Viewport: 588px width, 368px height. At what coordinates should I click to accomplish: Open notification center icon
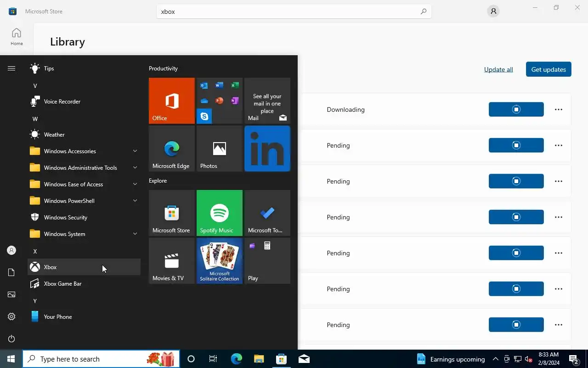click(574, 359)
